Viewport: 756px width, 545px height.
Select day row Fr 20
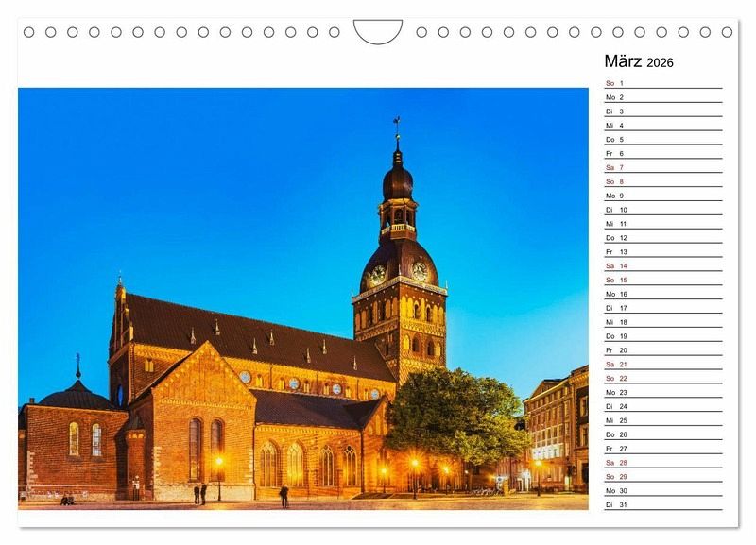[663, 350]
